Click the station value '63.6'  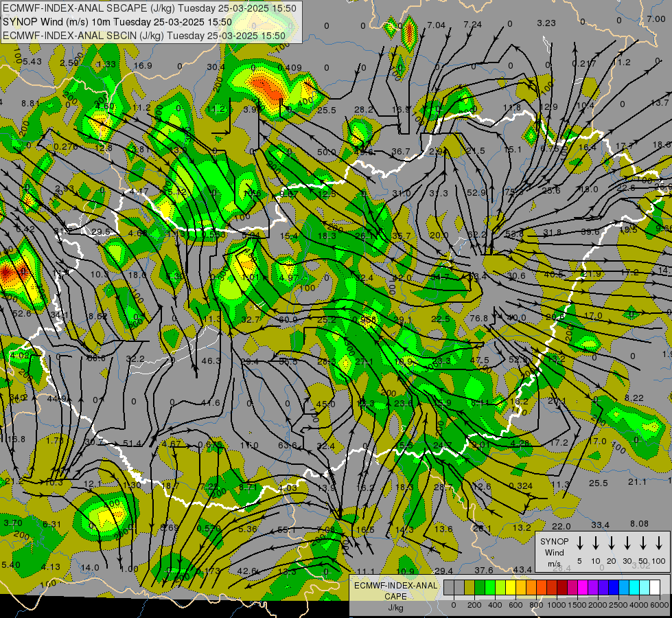(288, 445)
